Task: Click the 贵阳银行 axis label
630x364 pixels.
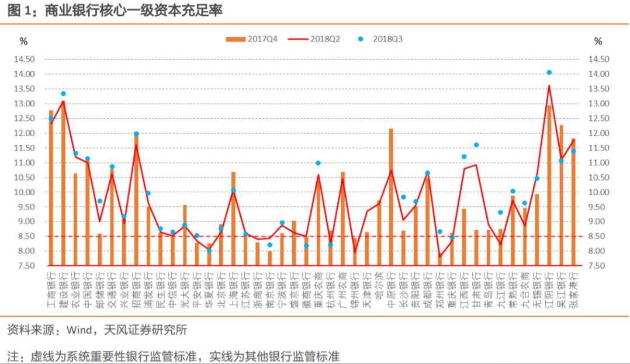Action: tap(416, 290)
